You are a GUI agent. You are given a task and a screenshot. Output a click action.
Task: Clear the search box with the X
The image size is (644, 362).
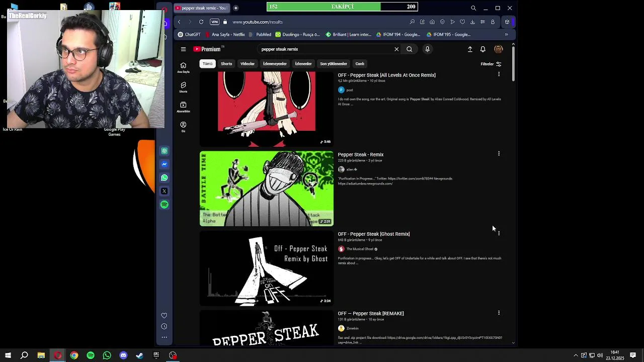pos(396,49)
